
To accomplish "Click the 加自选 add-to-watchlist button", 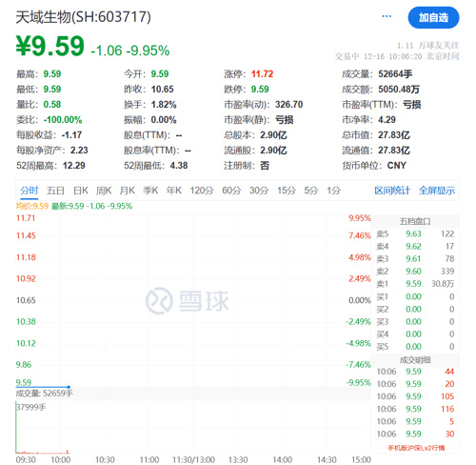I will 433,17.
